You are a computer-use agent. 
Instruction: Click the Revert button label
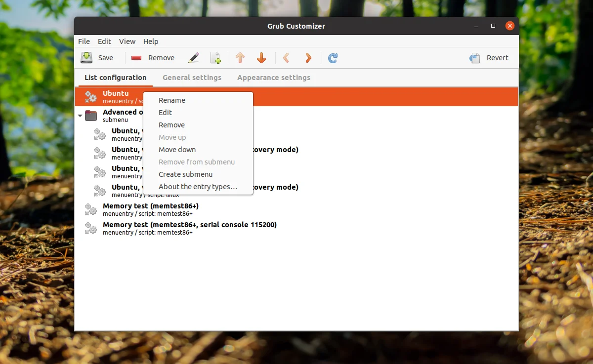(x=498, y=58)
